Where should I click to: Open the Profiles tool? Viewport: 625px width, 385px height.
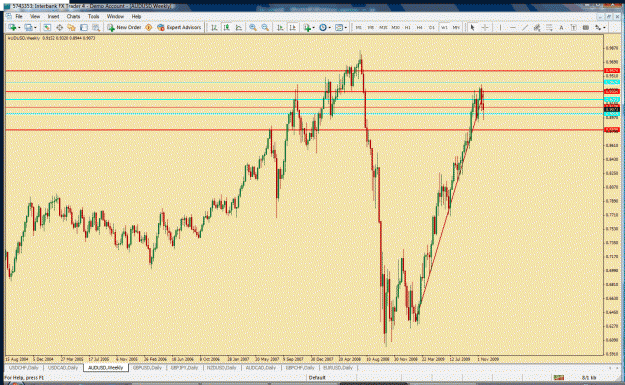[28, 28]
